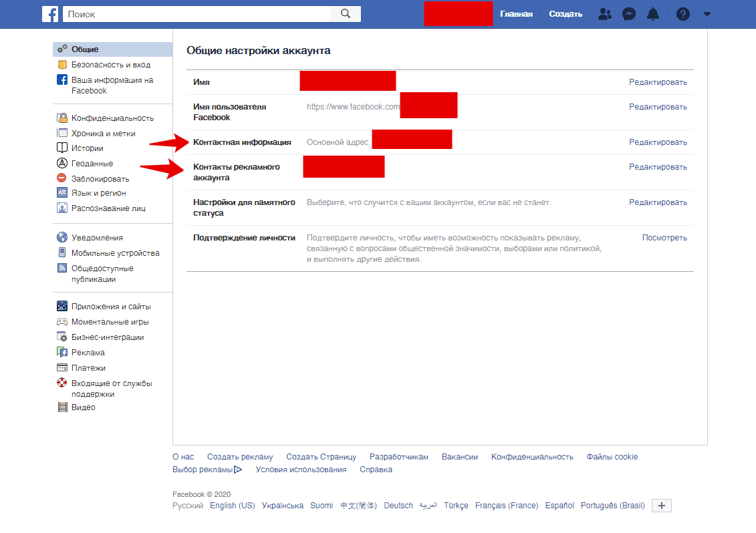Select Français (France) language

(507, 506)
